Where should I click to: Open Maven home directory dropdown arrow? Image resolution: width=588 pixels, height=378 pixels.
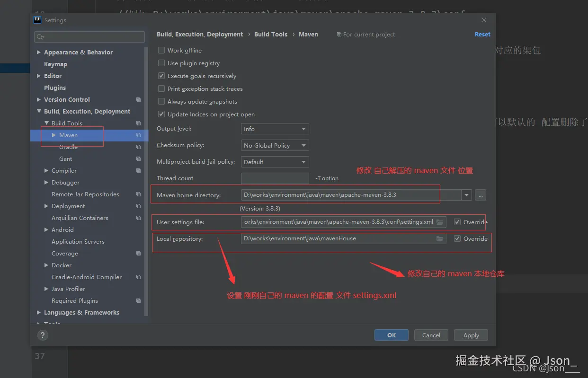tap(467, 195)
